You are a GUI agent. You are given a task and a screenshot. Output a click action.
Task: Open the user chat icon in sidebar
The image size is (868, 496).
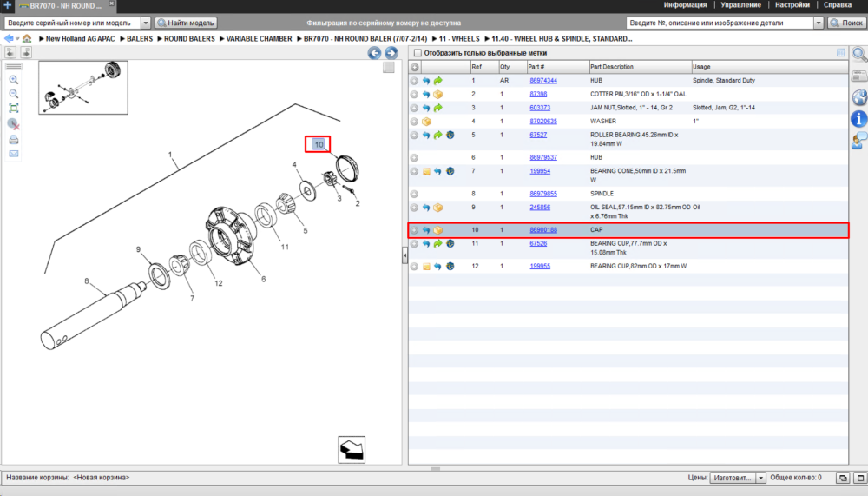[859, 141]
